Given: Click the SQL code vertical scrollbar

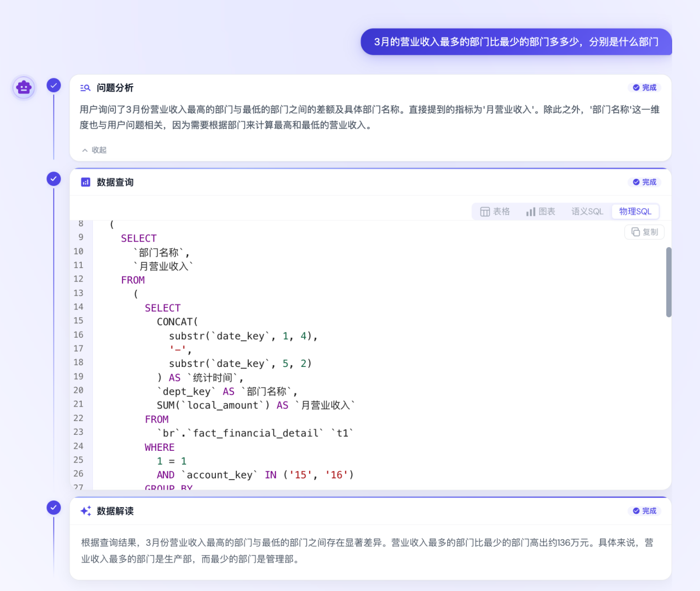Looking at the screenshot, I should tap(669, 282).
